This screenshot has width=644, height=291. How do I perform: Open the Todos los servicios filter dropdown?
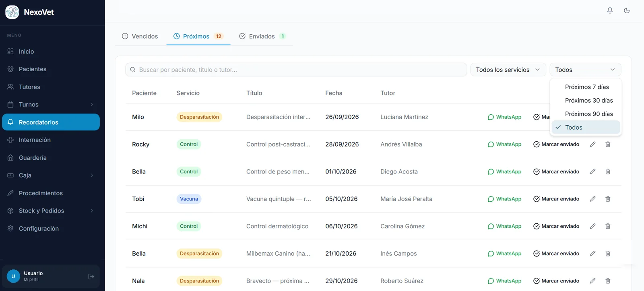508,70
